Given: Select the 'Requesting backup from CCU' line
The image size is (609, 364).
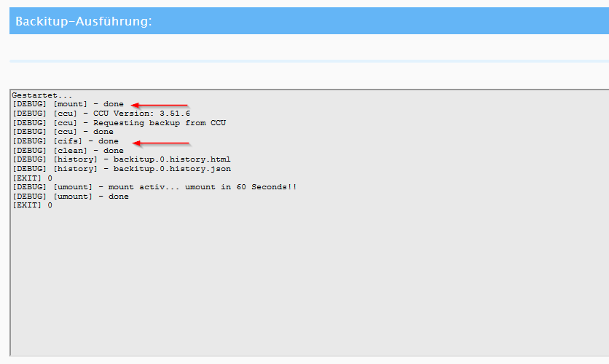Looking at the screenshot, I should [x=119, y=122].
